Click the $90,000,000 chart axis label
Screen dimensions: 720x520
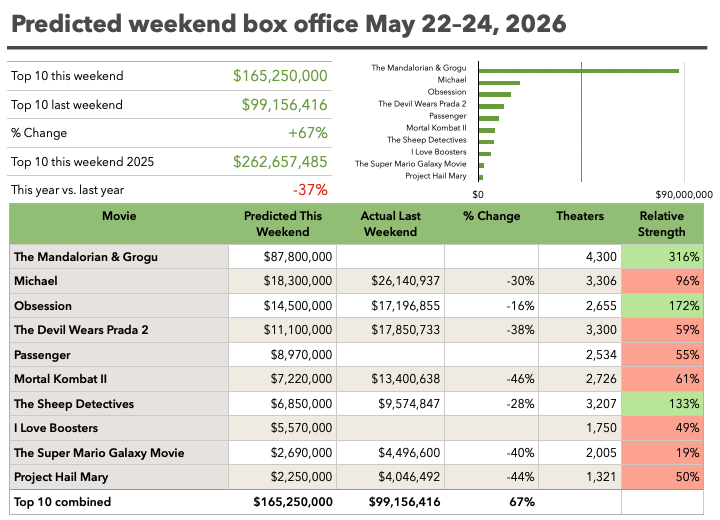[x=684, y=195]
